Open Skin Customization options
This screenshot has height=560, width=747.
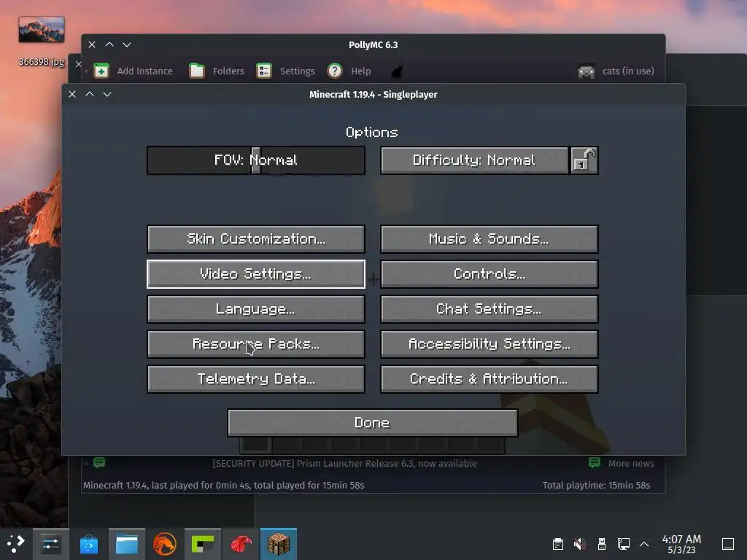tap(256, 238)
